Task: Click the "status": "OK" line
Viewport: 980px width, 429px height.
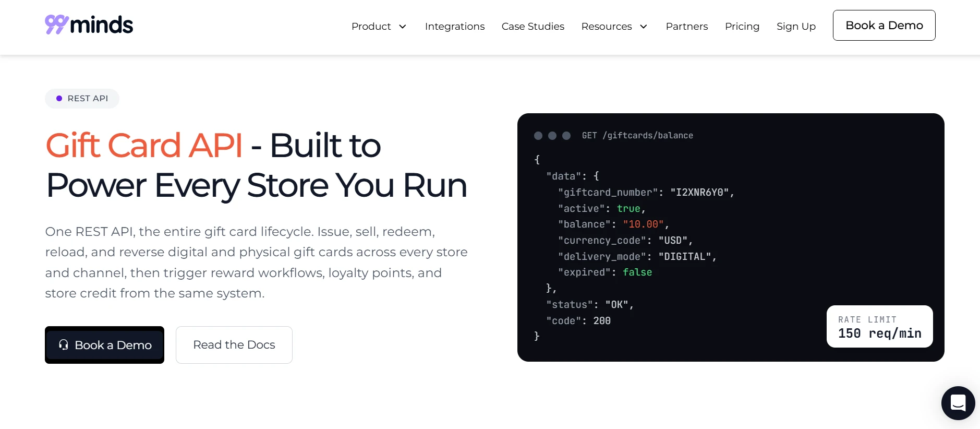Action: click(x=590, y=305)
